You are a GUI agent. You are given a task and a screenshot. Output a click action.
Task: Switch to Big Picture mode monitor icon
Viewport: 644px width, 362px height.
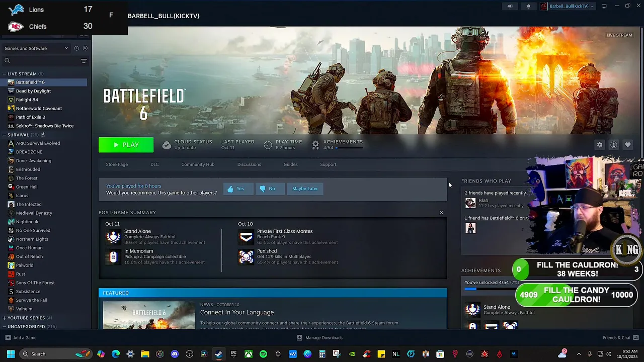click(604, 6)
